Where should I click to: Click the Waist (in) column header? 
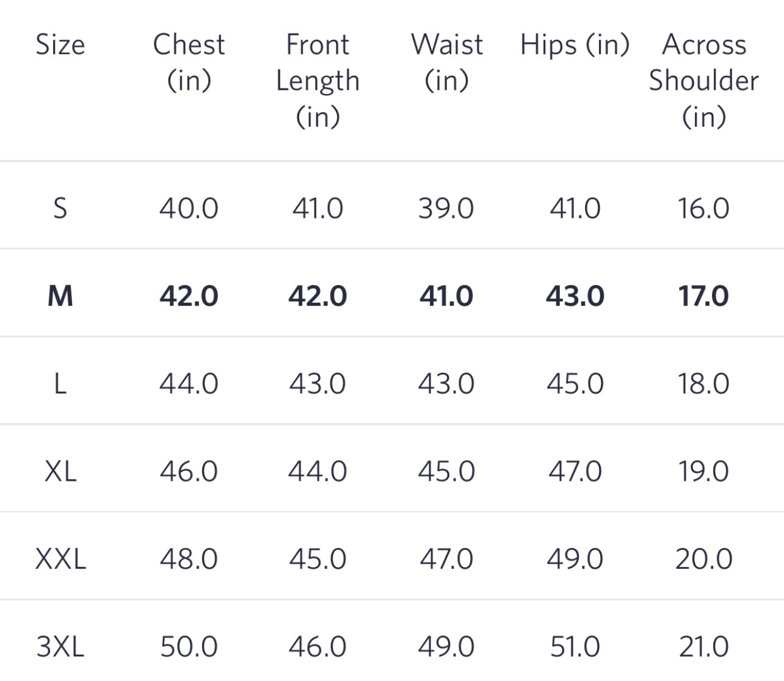pyautogui.click(x=446, y=62)
